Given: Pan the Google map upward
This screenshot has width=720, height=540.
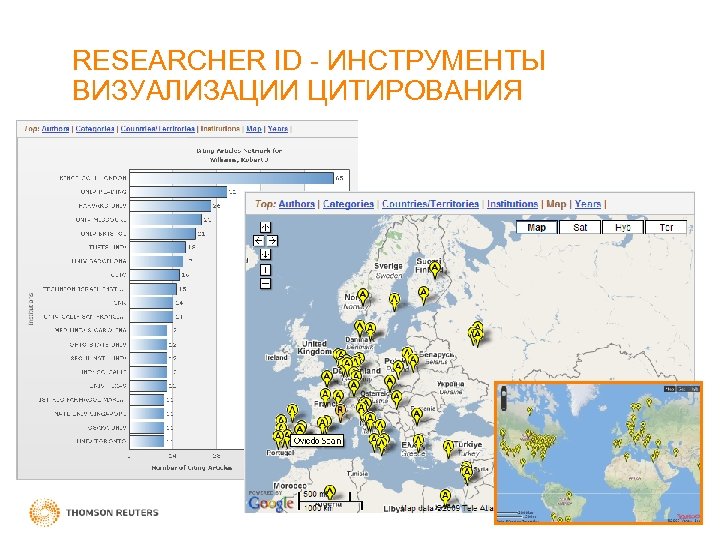Looking at the screenshot, I should tap(265, 227).
